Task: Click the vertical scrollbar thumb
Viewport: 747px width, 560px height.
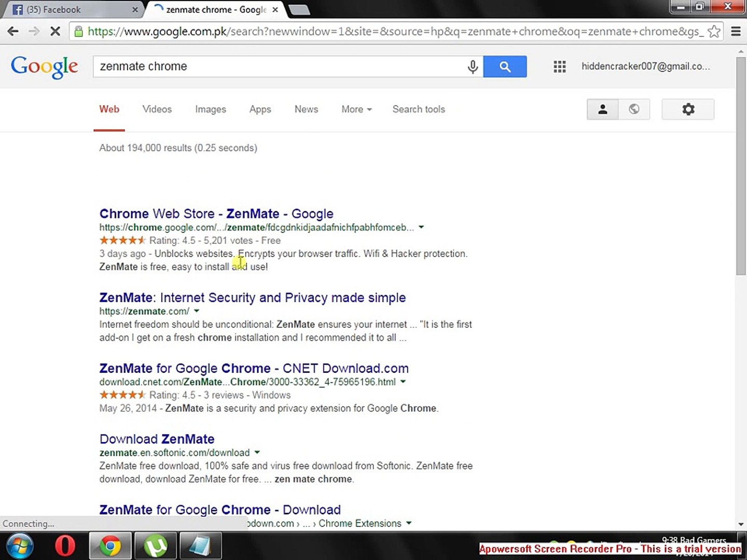Action: tap(741, 166)
